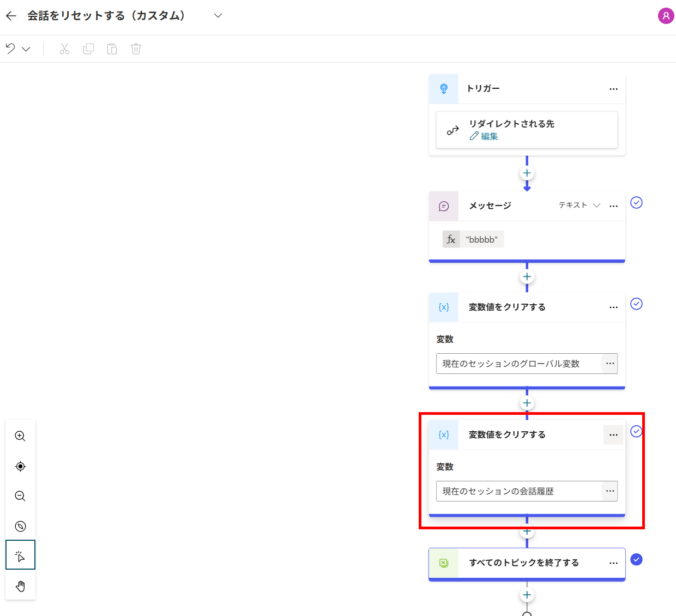Paste node from clipboard
Screen dimensions: 676x616
coord(112,49)
